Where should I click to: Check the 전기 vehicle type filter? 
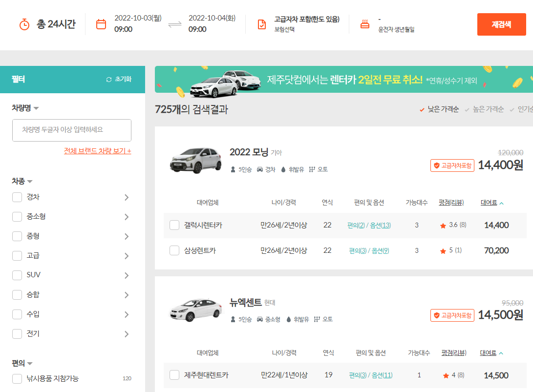point(17,334)
